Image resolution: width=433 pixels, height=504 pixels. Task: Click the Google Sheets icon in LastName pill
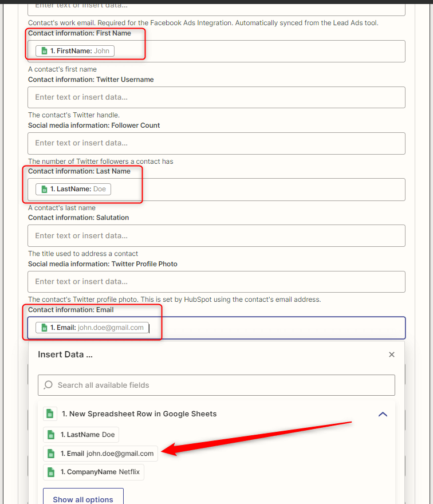44,189
